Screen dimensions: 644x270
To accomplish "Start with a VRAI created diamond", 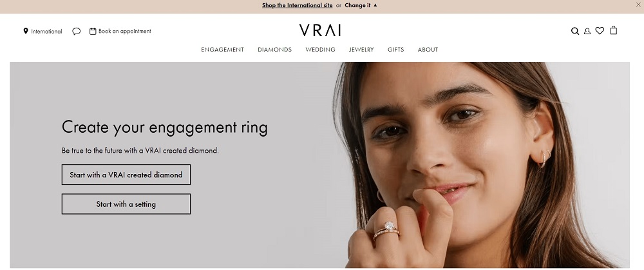I will click(126, 175).
